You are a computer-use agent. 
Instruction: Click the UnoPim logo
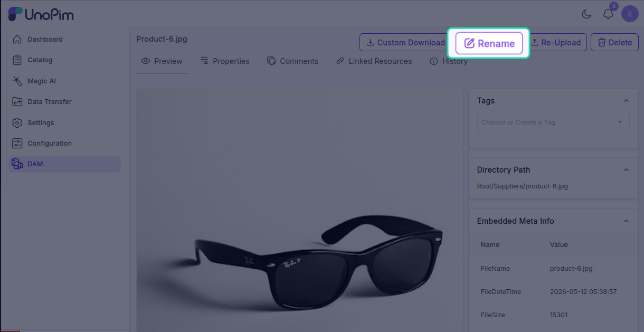(x=41, y=14)
